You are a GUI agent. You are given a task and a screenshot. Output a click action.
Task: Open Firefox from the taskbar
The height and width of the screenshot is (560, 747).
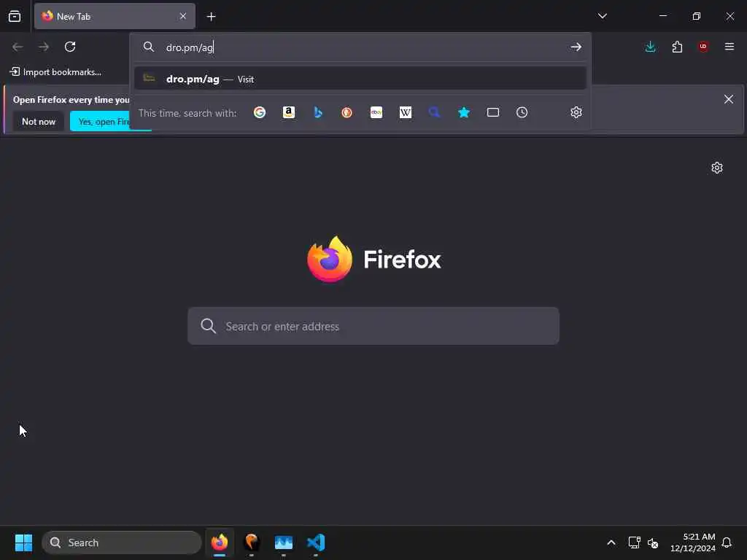(220, 542)
